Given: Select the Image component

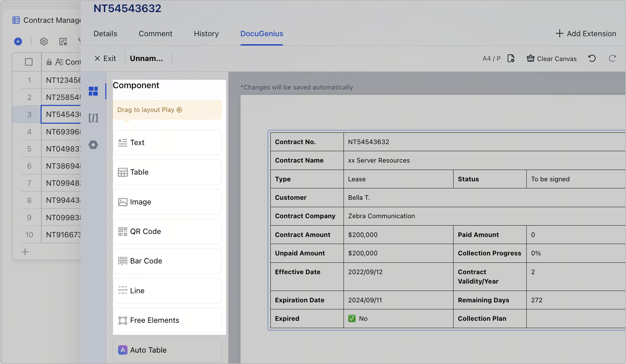Looking at the screenshot, I should click(167, 202).
